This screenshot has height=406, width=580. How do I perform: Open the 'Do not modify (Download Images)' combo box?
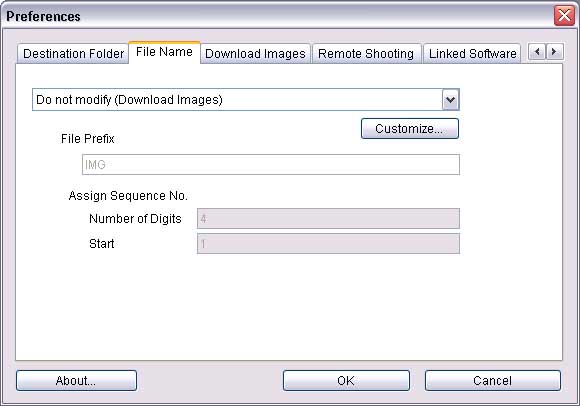(x=246, y=99)
